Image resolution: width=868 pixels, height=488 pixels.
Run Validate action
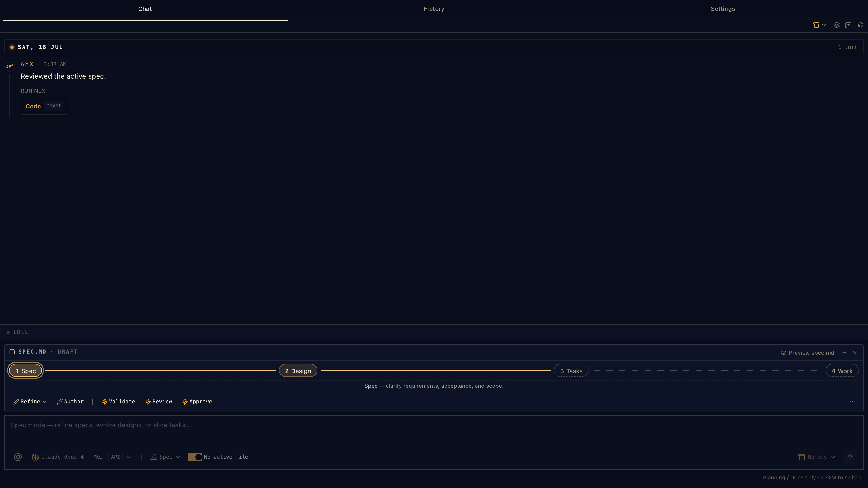pos(118,402)
